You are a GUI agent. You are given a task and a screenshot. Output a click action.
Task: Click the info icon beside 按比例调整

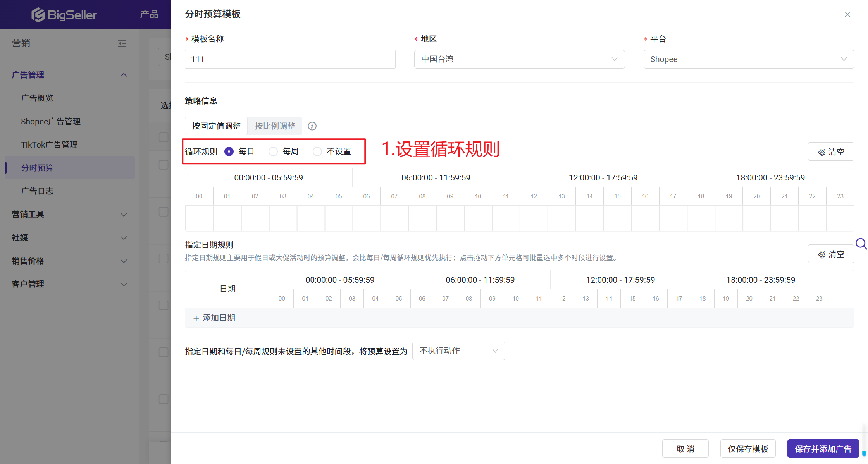pos(312,126)
